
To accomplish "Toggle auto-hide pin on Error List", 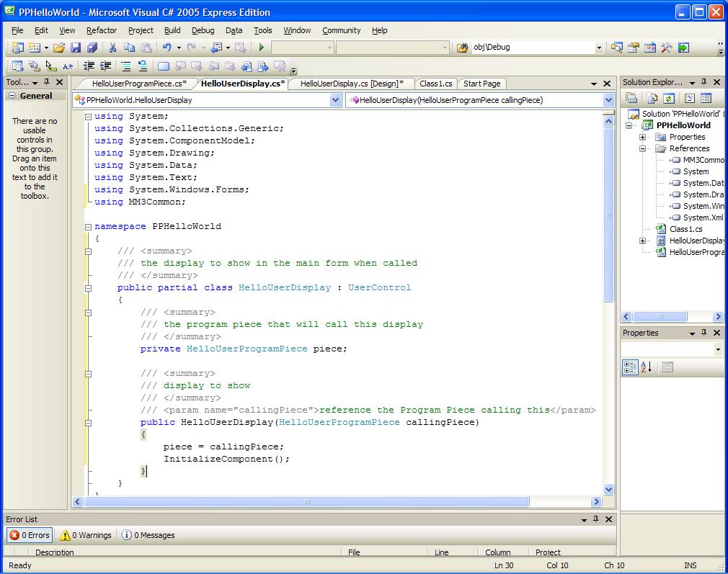I will pos(595,519).
